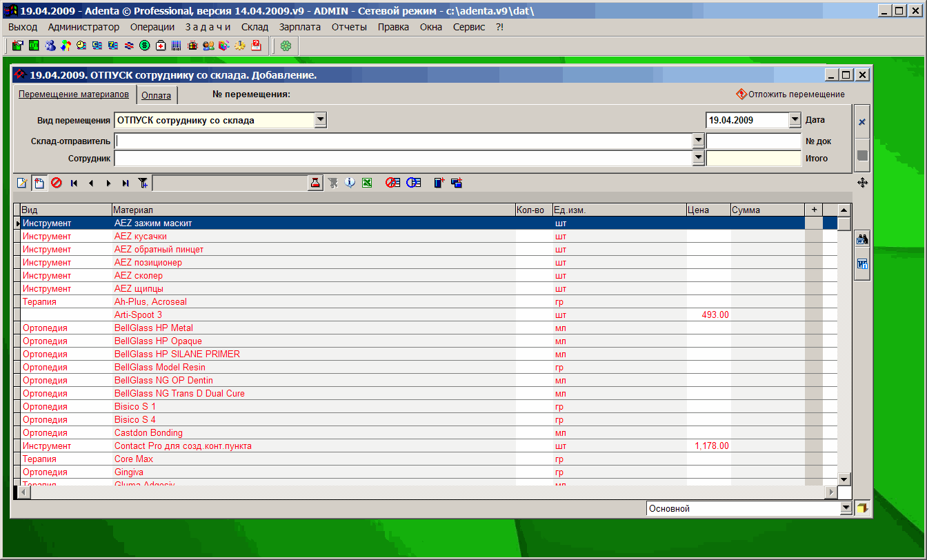Expand the 'Вид перемещения' dropdown
927x560 pixels.
click(x=320, y=120)
